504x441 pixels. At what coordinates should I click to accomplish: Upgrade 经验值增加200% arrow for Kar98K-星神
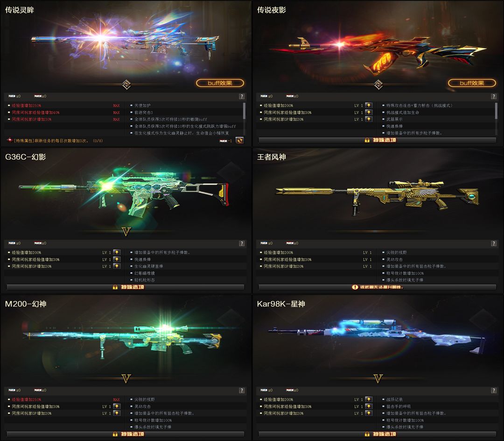tap(369, 399)
